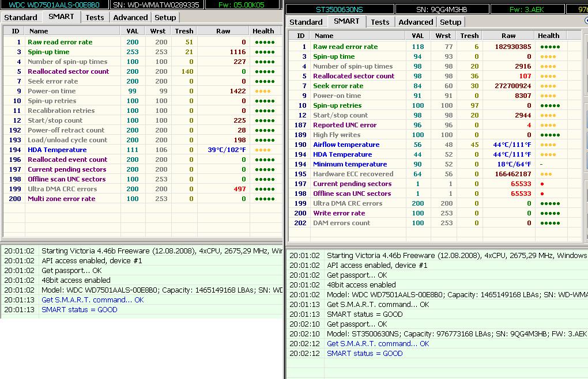Image resolution: width=588 pixels, height=379 pixels.
Task: Click raw value 497 for Ultra DMA CRC errors
Action: tap(240, 189)
